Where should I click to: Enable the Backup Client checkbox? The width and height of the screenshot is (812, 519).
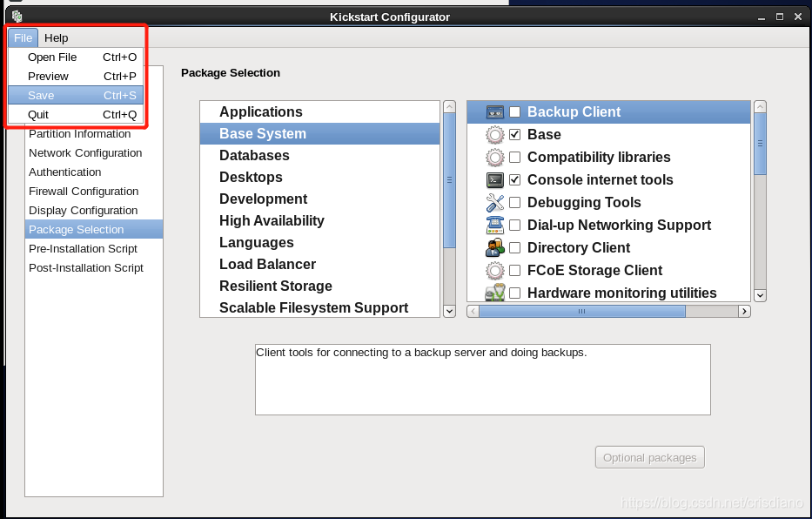[514, 111]
